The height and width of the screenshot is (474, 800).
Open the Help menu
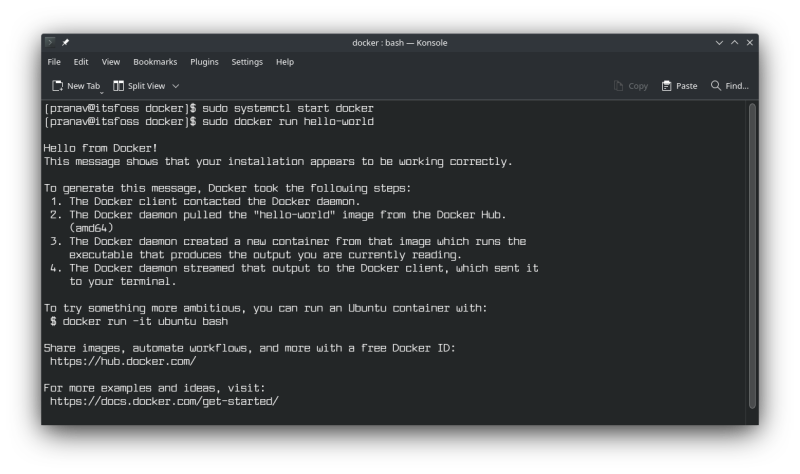[x=285, y=62]
